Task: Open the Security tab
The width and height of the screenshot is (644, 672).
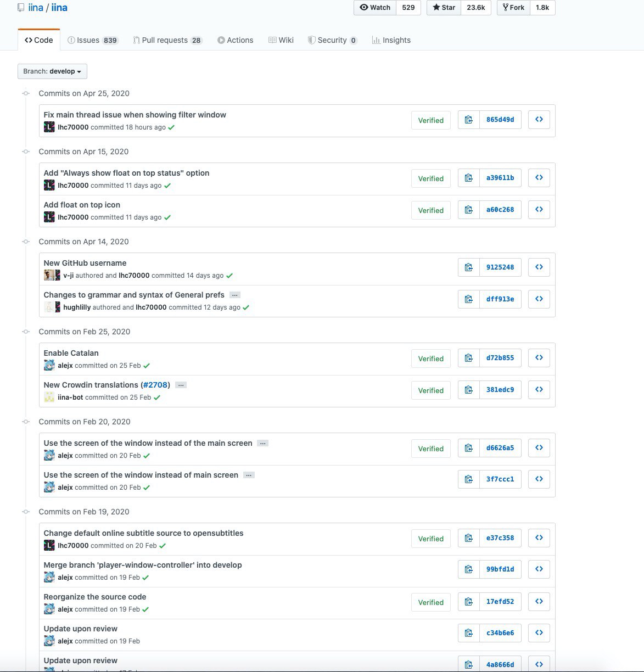Action: point(333,40)
